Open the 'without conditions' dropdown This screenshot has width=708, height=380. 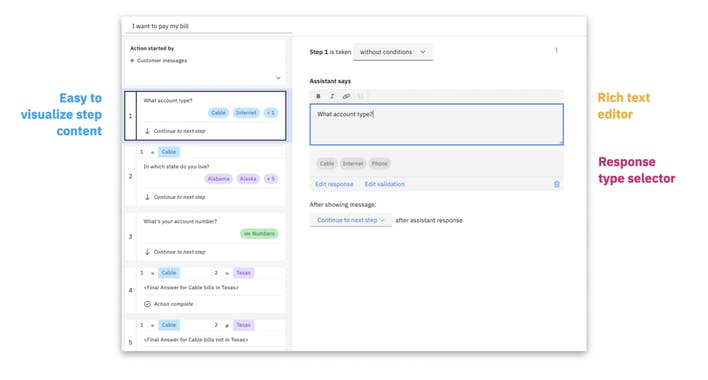[393, 52]
